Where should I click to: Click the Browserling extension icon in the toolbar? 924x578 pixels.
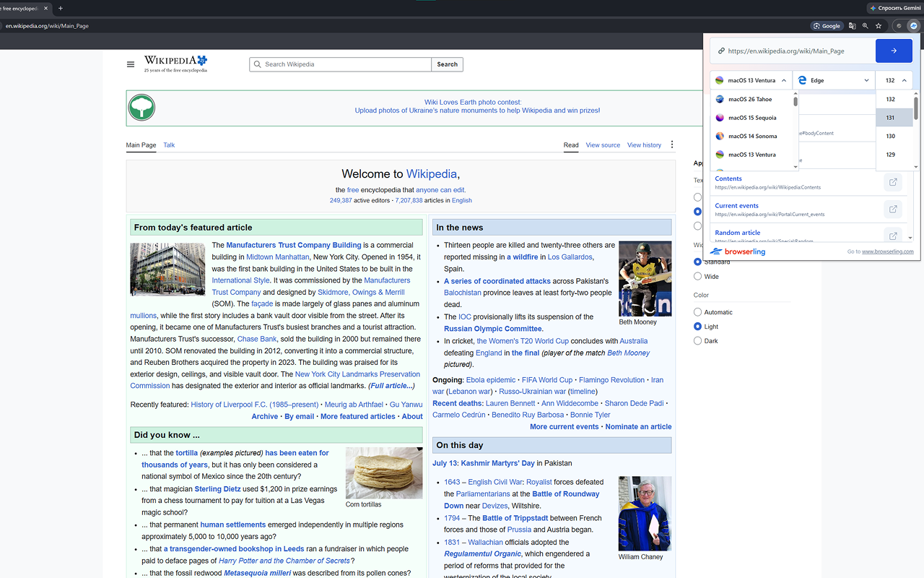pyautogui.click(x=913, y=26)
